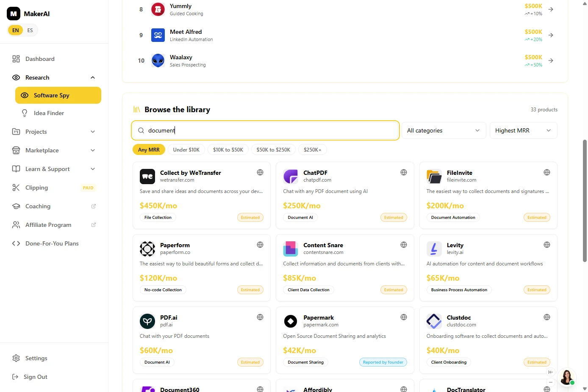
Task: Click globe icon on Collect by WeTransfer card
Action: tap(260, 172)
